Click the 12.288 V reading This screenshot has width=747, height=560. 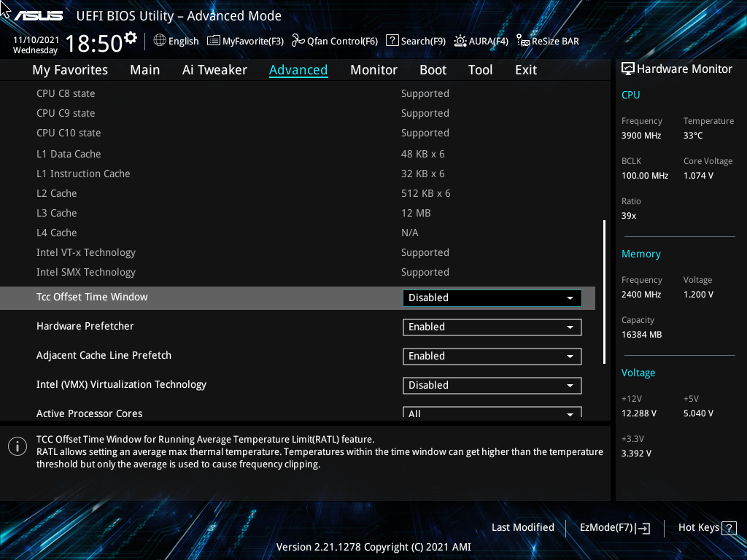pos(638,413)
